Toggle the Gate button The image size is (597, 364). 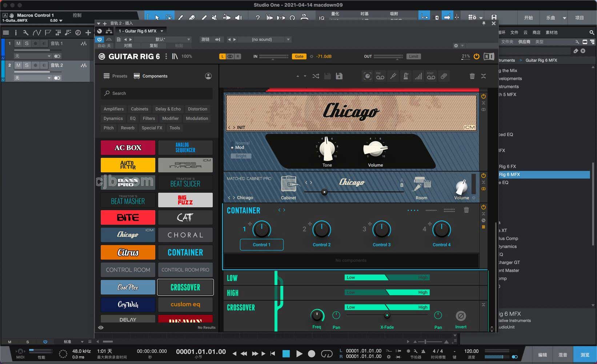(299, 56)
